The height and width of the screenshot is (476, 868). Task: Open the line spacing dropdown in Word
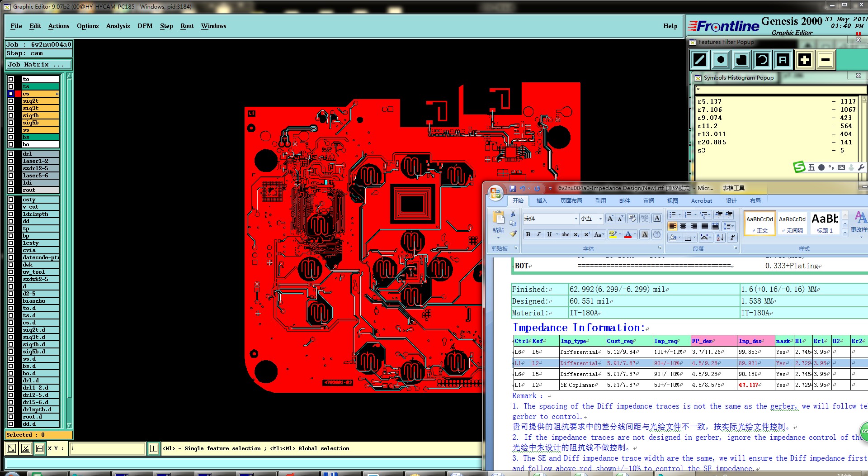coord(729,226)
